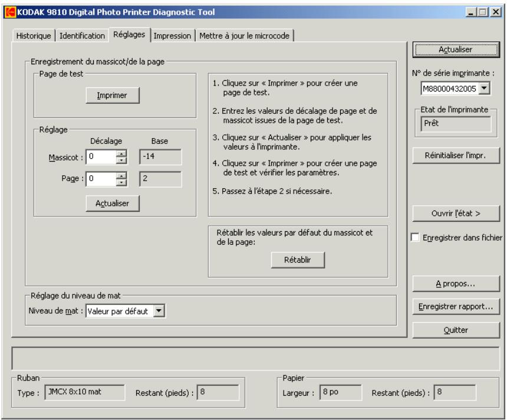The height and width of the screenshot is (420, 507).
Task: Open the A propos... dialog
Action: [x=456, y=284]
